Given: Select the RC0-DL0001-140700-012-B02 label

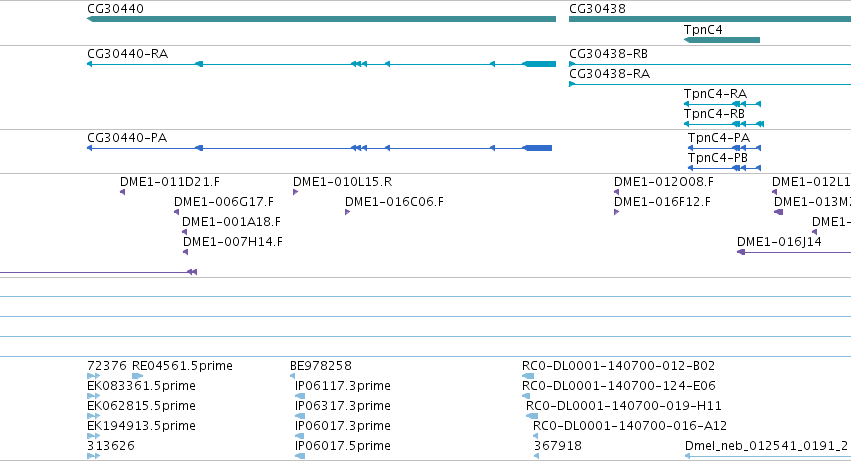Looking at the screenshot, I should click(618, 366).
